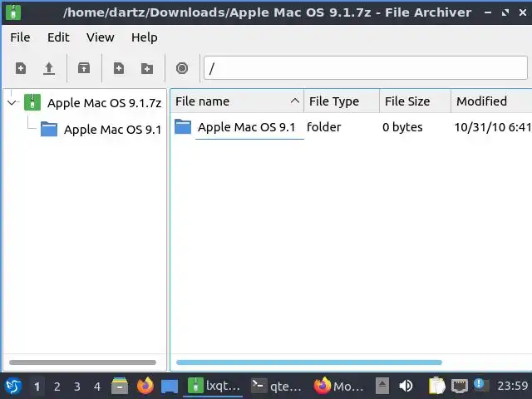
Task: Click the Open archive upload-arrow icon
Action: click(x=49, y=68)
